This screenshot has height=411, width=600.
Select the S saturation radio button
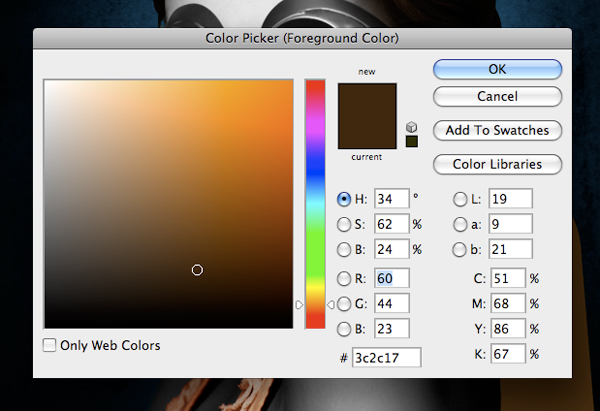pyautogui.click(x=344, y=224)
